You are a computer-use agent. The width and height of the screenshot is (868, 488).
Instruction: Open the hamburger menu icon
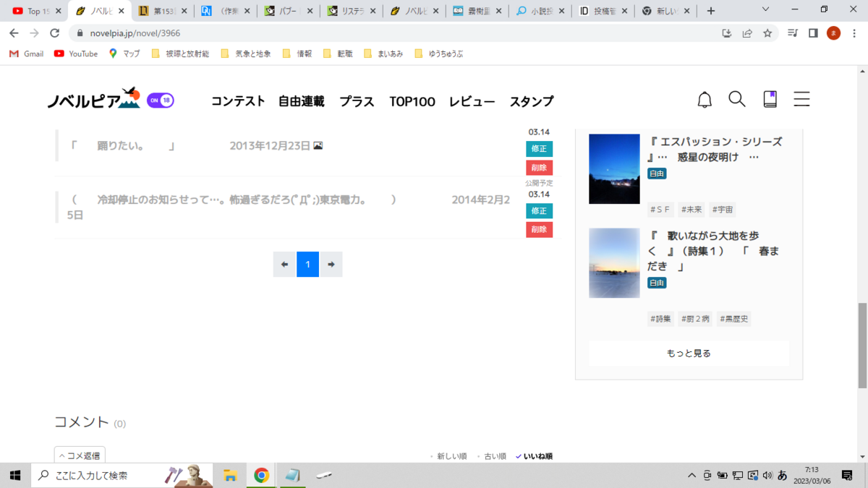pyautogui.click(x=801, y=100)
